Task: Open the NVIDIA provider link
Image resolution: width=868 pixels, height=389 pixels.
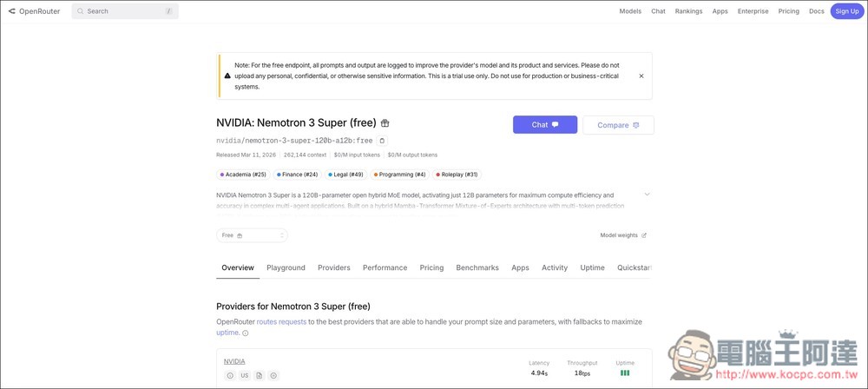Action: pos(234,361)
